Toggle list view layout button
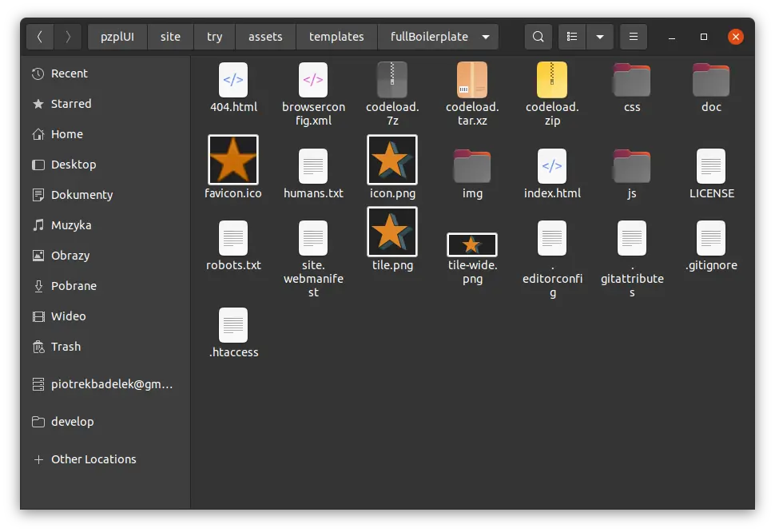This screenshot has height=532, width=775. click(571, 37)
